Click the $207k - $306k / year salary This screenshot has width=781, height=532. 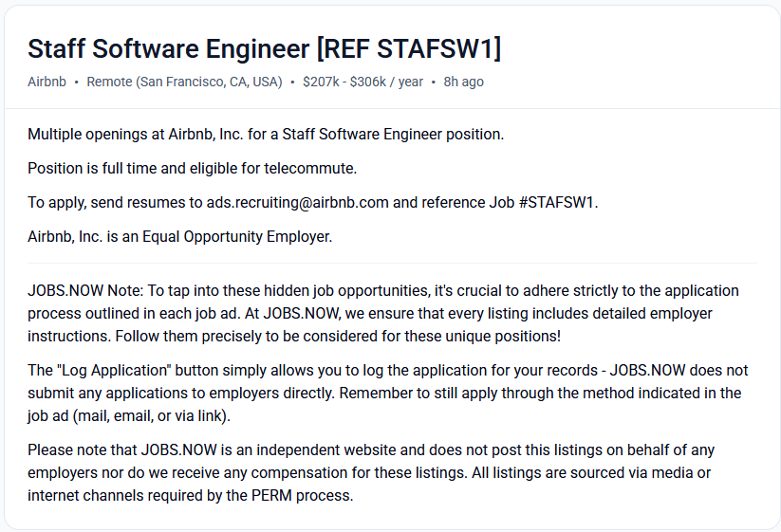(363, 82)
